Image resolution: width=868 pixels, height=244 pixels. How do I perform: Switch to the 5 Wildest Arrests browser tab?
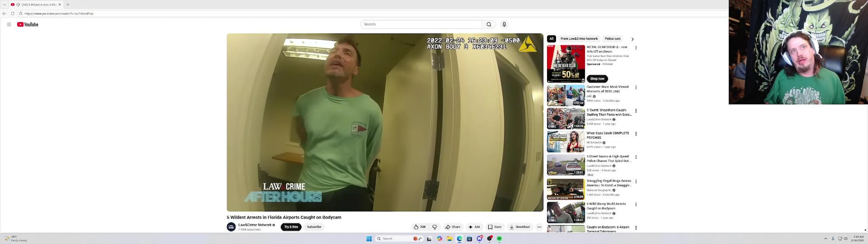pos(36,4)
